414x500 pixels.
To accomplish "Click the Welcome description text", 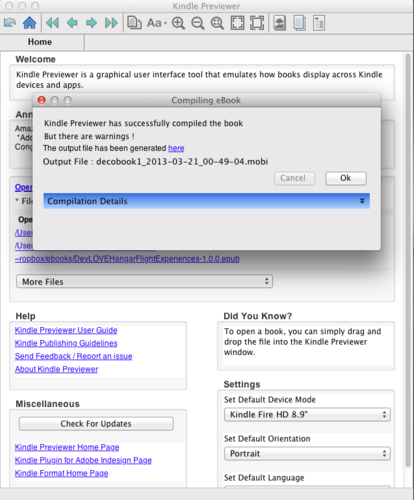I will tap(199, 80).
